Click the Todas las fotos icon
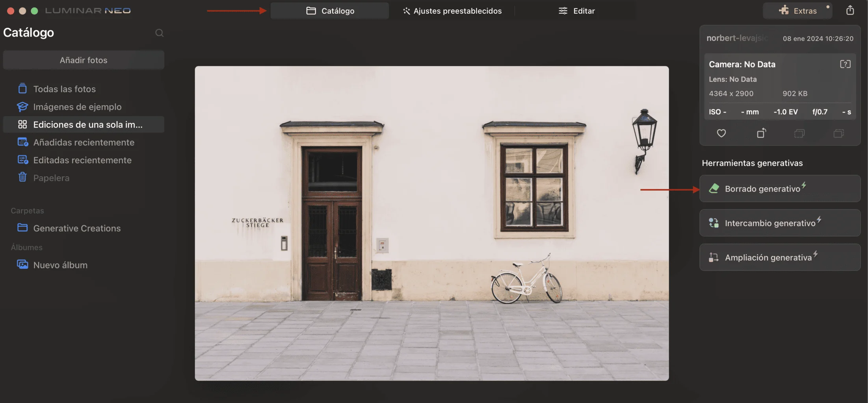The width and height of the screenshot is (868, 403). click(22, 89)
